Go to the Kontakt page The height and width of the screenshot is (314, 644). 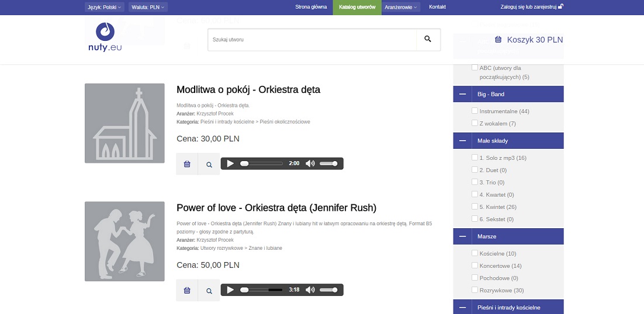click(x=437, y=7)
